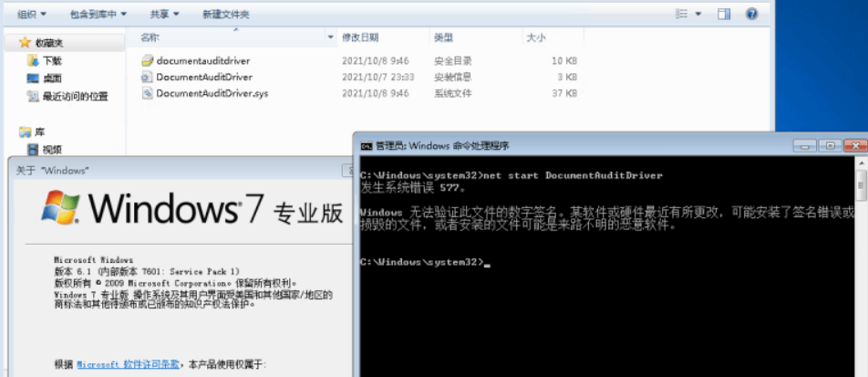Select the 库 libraries node
Viewport: 868px width, 377px height.
(40, 132)
